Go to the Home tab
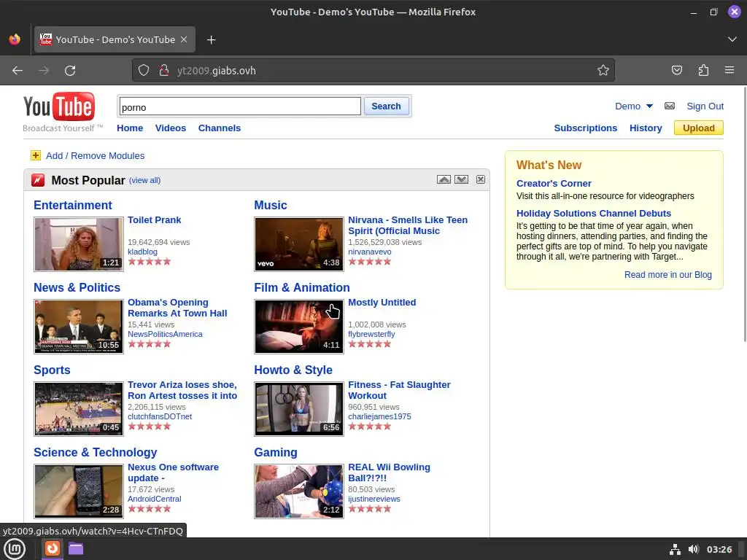The height and width of the screenshot is (560, 747). point(130,128)
